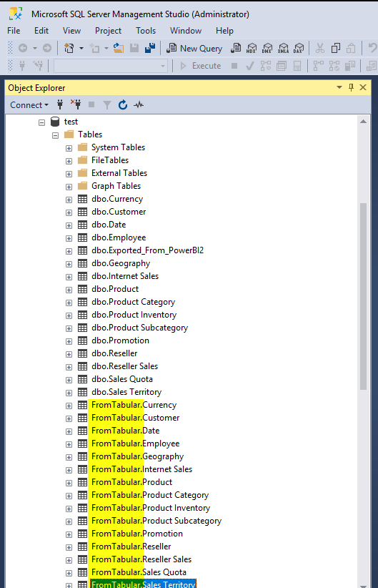Expand the dbo.Currency table node
Image resolution: width=378 pixels, height=588 pixels.
point(69,200)
